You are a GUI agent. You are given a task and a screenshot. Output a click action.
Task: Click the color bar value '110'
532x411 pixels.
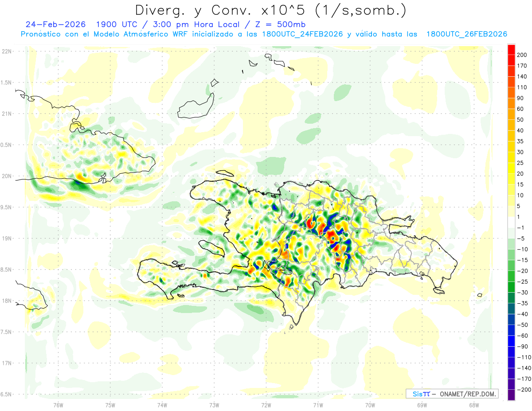tap(522, 87)
